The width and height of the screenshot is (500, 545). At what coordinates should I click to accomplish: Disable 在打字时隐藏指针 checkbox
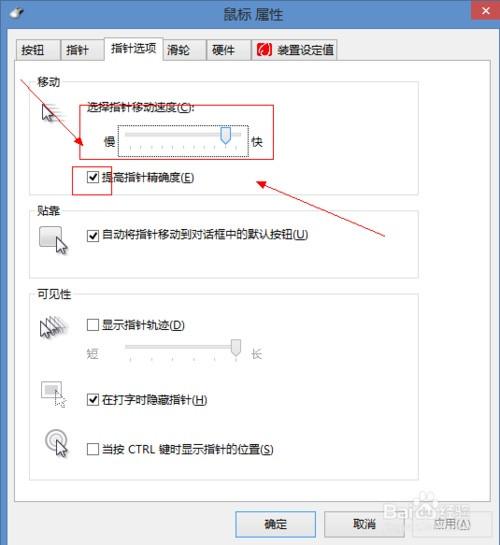click(93, 400)
